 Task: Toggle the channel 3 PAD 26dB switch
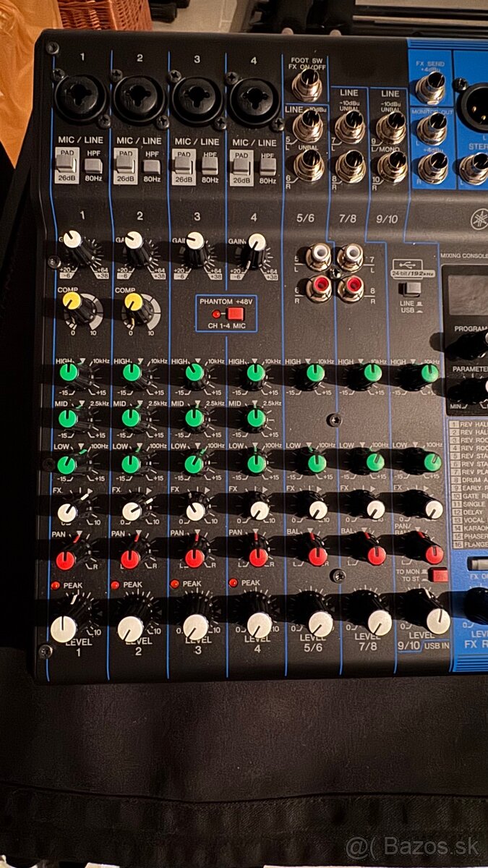pyautogui.click(x=184, y=163)
